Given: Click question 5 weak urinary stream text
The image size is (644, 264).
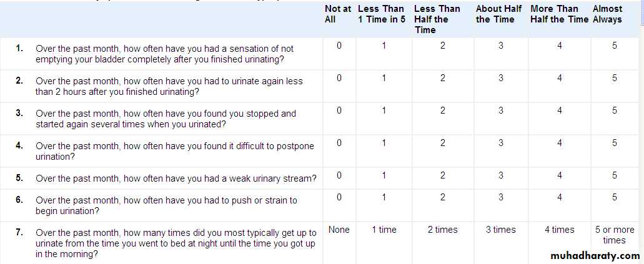Looking at the screenshot, I should click(x=176, y=178).
